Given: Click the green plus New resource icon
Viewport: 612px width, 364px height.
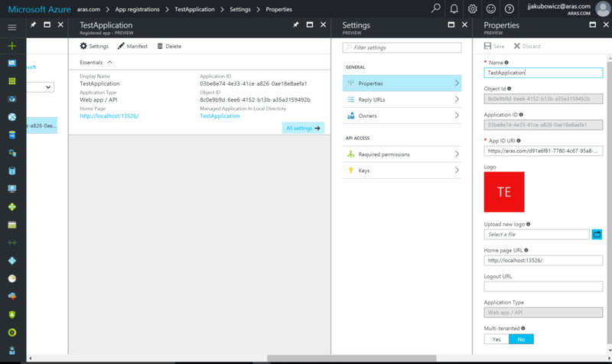Looking at the screenshot, I should pyautogui.click(x=11, y=46).
